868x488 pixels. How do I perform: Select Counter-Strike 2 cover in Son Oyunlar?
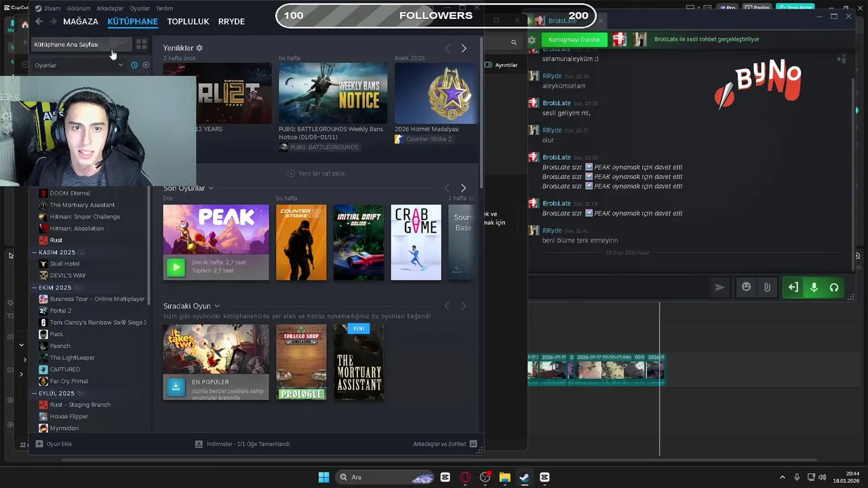(x=301, y=242)
